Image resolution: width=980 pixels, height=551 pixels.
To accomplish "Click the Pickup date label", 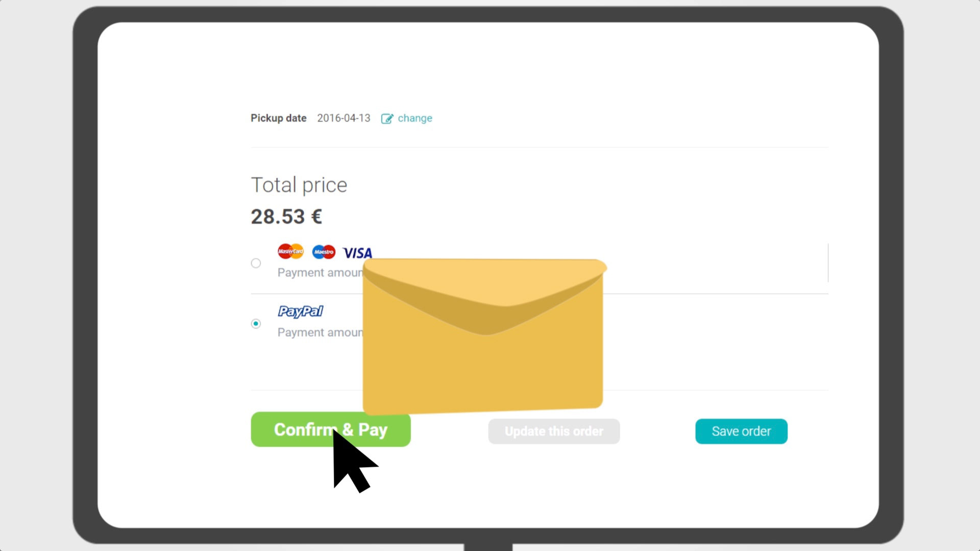I will tap(279, 118).
